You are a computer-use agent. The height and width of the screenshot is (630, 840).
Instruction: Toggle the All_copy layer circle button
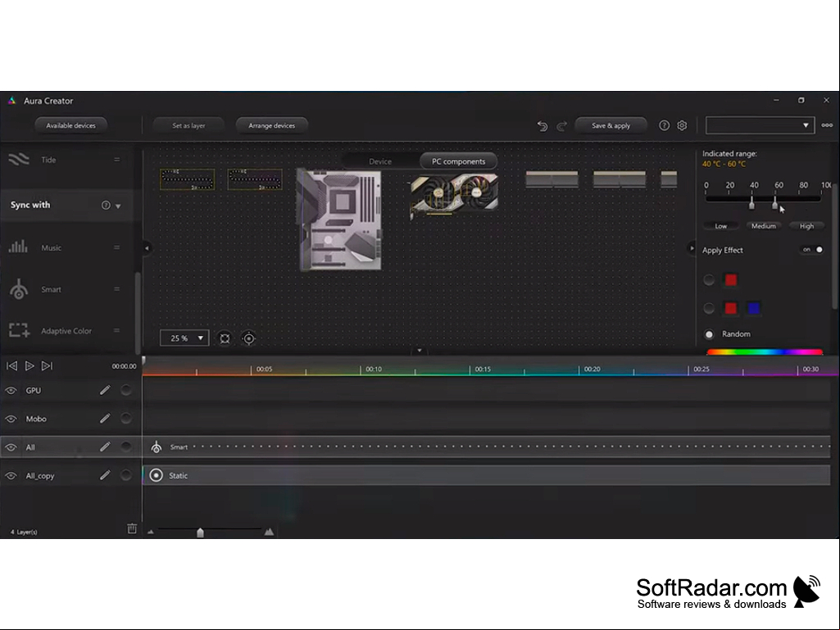(126, 475)
